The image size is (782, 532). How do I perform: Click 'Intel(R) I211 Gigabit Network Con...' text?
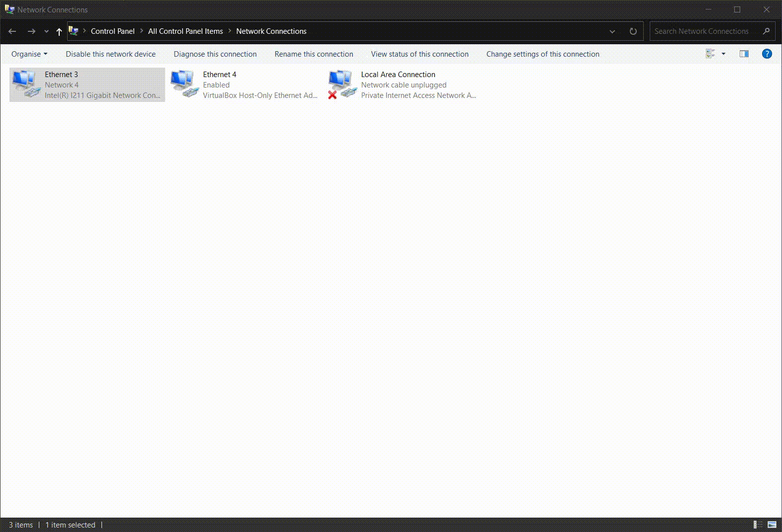coord(102,95)
